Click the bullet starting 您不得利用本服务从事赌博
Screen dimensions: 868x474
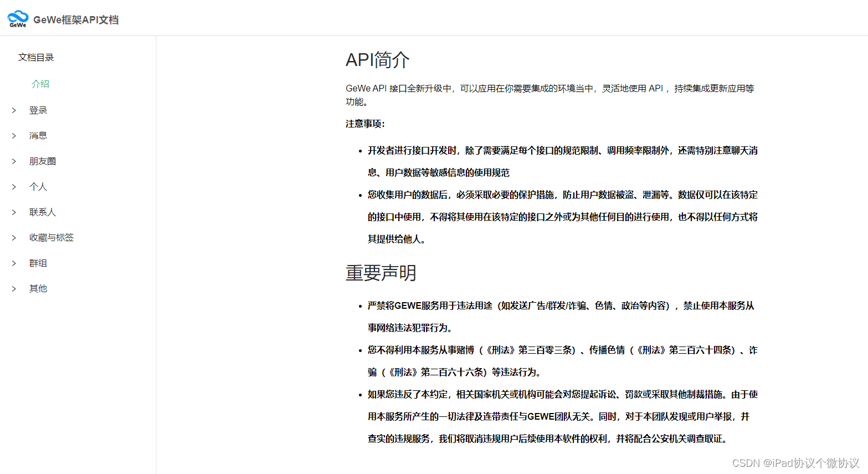click(563, 361)
